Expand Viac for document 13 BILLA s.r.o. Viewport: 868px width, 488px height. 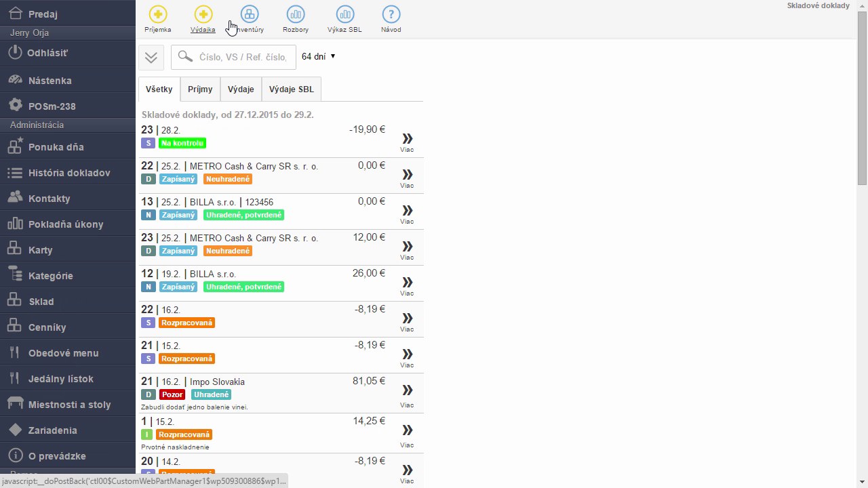(407, 213)
